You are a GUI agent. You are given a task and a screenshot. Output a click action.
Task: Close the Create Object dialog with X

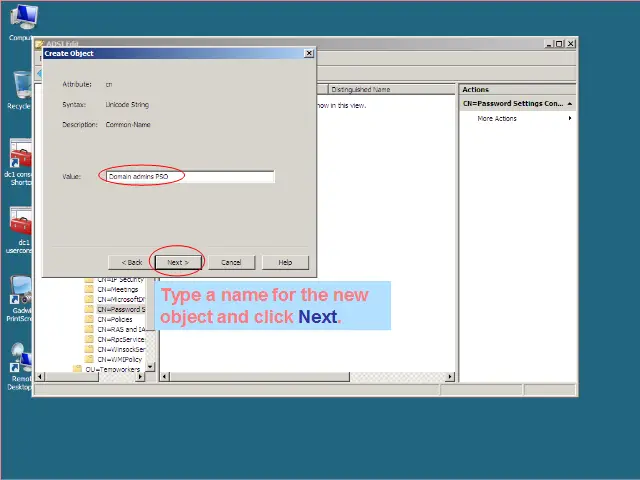(x=308, y=53)
